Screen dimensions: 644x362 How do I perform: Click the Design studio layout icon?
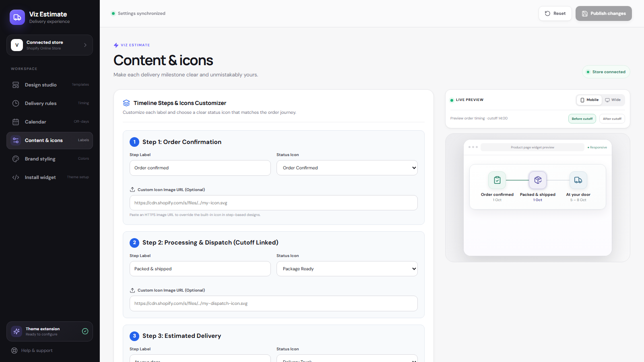click(16, 85)
